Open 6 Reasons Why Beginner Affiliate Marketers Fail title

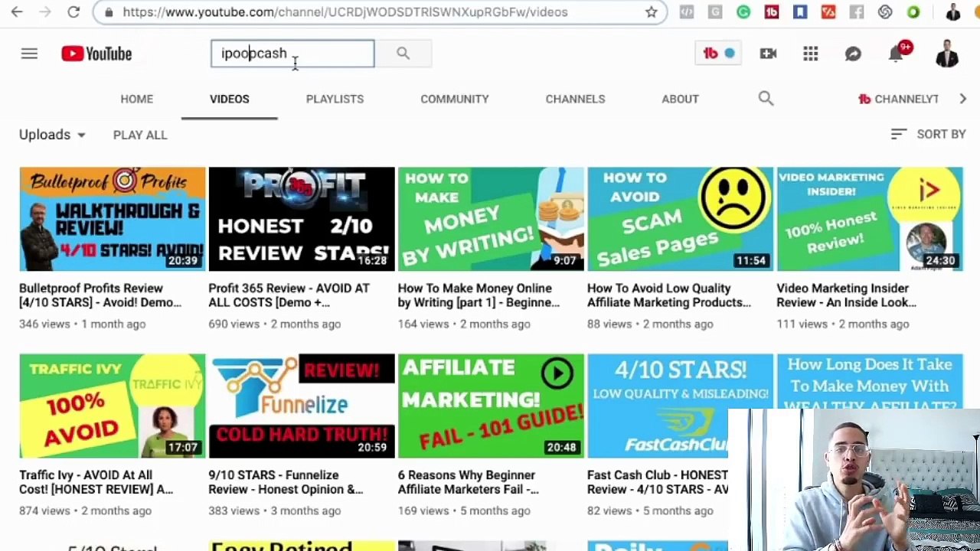point(468,482)
